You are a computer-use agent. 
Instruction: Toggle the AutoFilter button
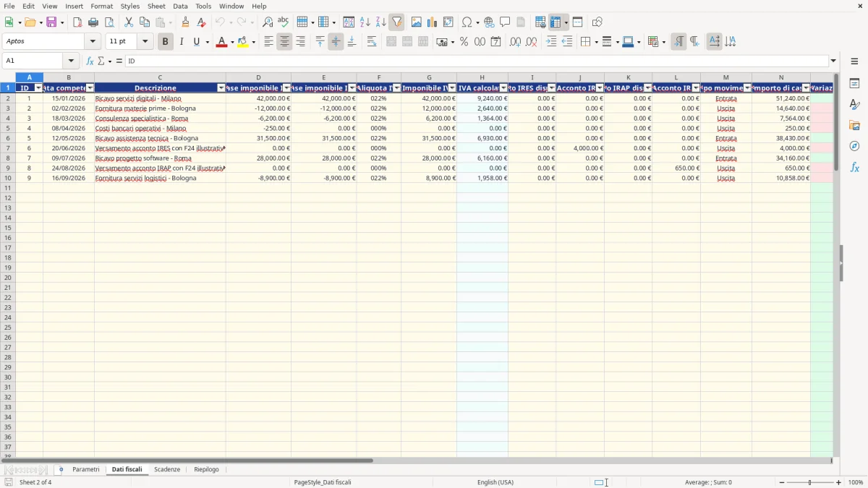tap(397, 22)
